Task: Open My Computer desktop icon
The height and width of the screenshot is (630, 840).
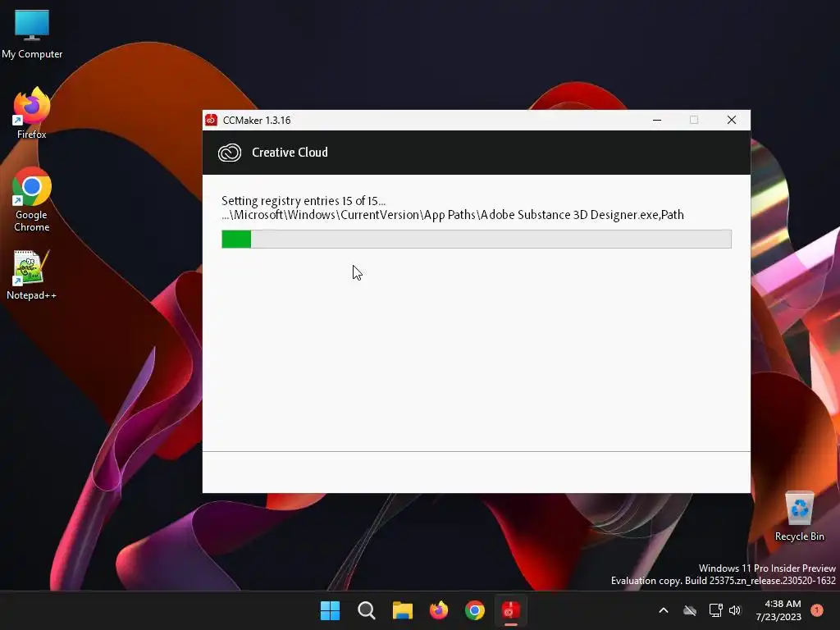Action: coord(32,33)
